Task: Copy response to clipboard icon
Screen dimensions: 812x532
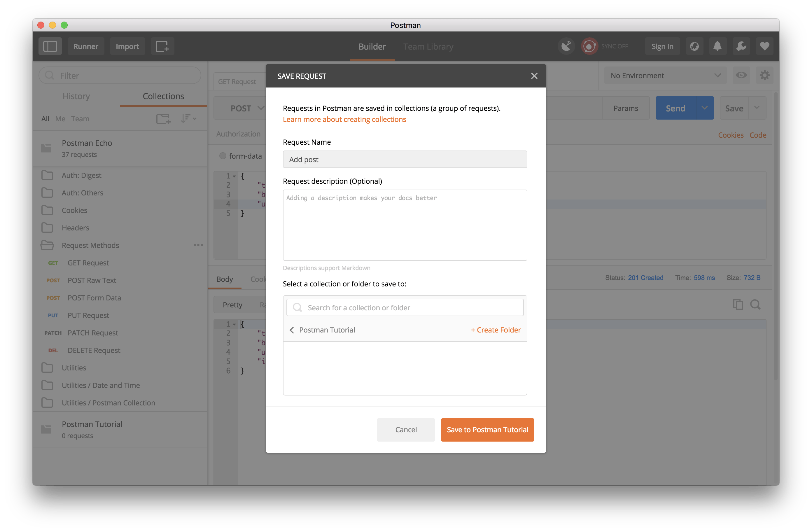Action: tap(738, 304)
